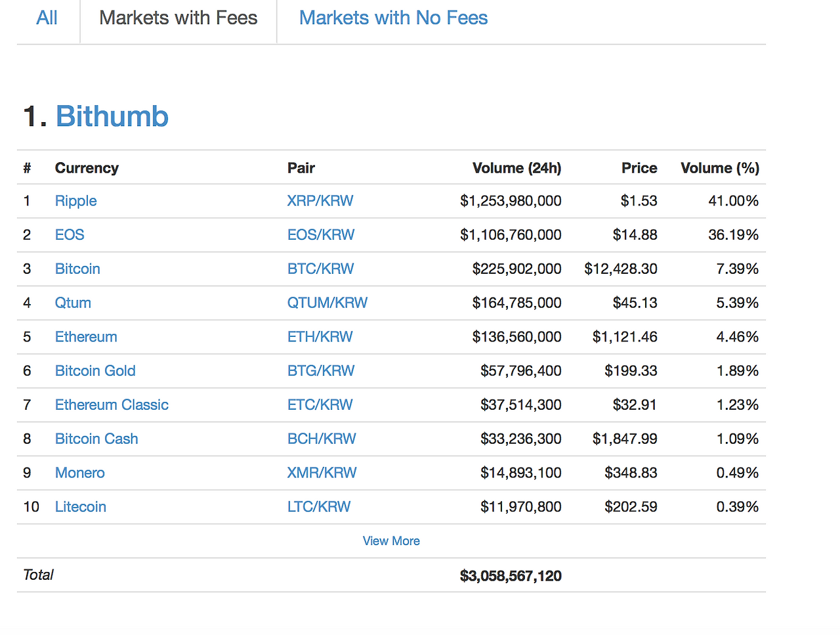Click the 1.23% volume share
The height and width of the screenshot is (635, 840).
tap(738, 405)
